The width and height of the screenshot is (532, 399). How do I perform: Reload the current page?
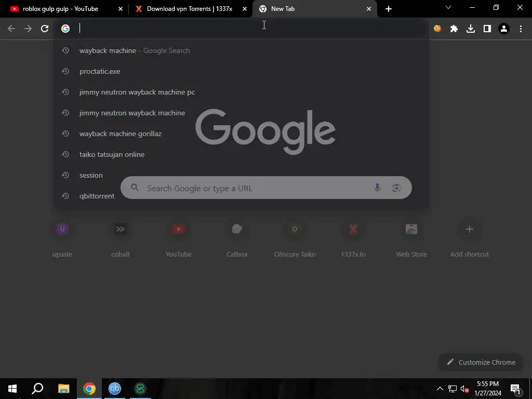[45, 29]
